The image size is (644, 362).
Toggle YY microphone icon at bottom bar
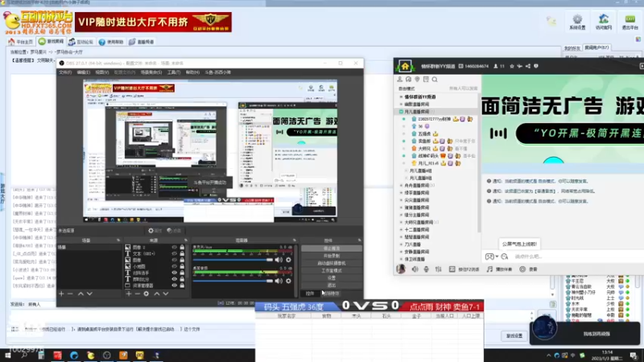(x=427, y=269)
